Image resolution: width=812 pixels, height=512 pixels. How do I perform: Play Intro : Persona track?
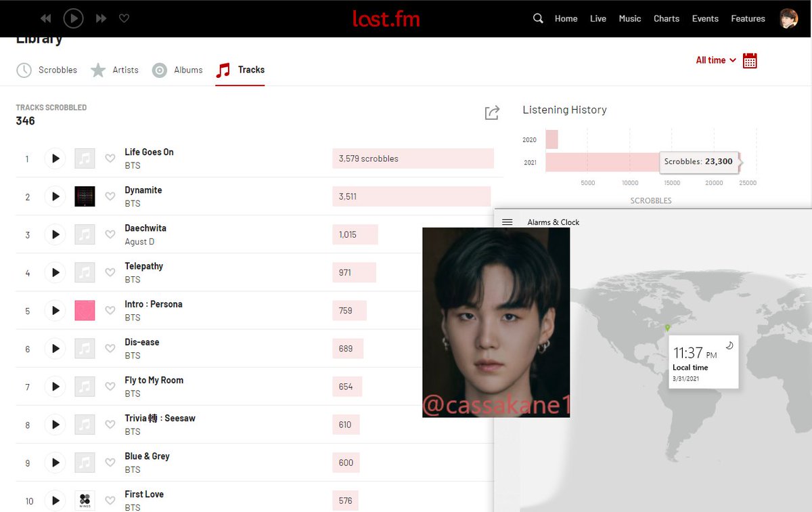coord(55,310)
